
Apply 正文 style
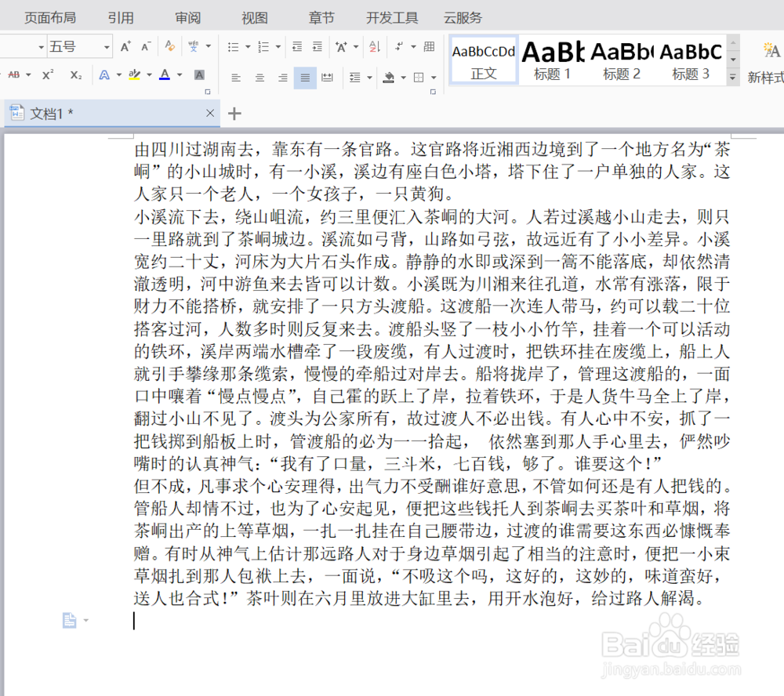pyautogui.click(x=484, y=60)
